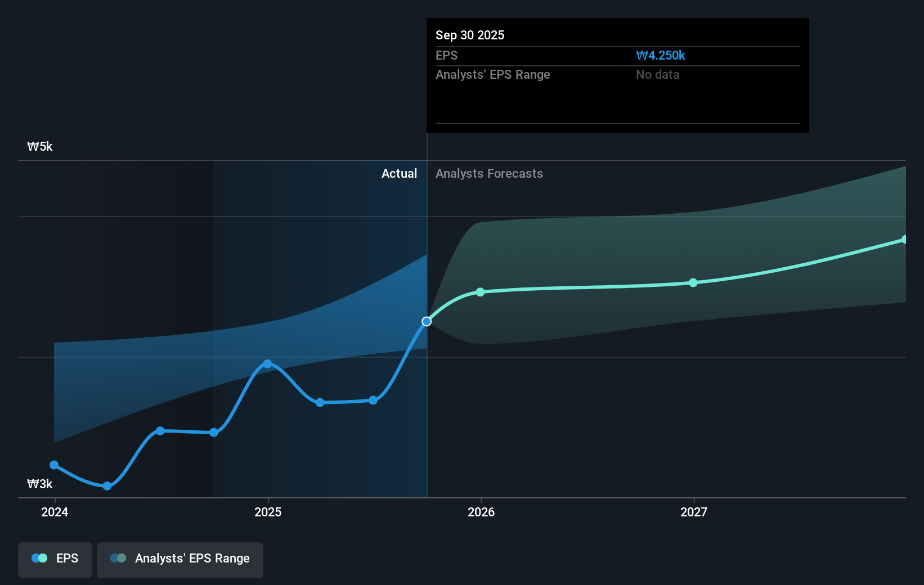Click the 2026 forecast data point
The height and width of the screenshot is (585, 924).
(x=480, y=292)
